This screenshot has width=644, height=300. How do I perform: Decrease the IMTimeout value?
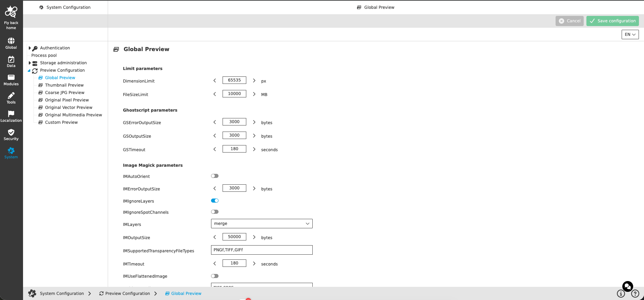coord(215,263)
